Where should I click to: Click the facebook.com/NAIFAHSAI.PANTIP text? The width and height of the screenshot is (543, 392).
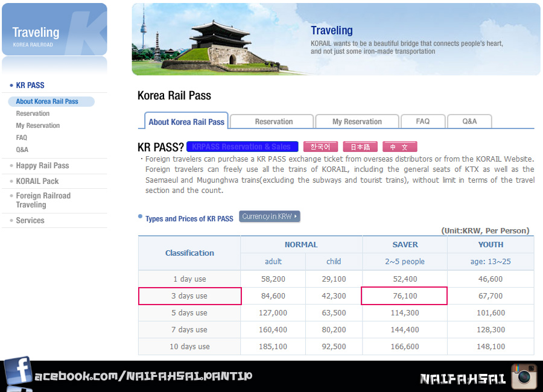pos(144,376)
